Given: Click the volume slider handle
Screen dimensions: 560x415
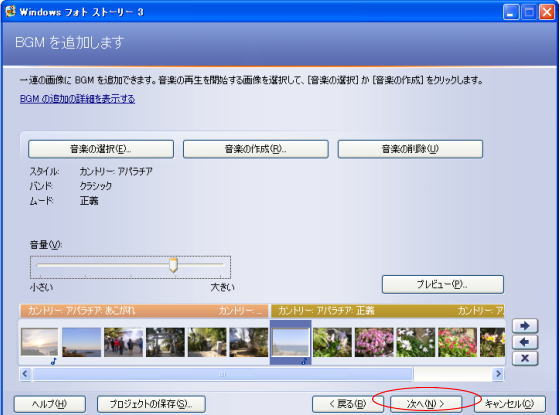Looking at the screenshot, I should click(173, 265).
